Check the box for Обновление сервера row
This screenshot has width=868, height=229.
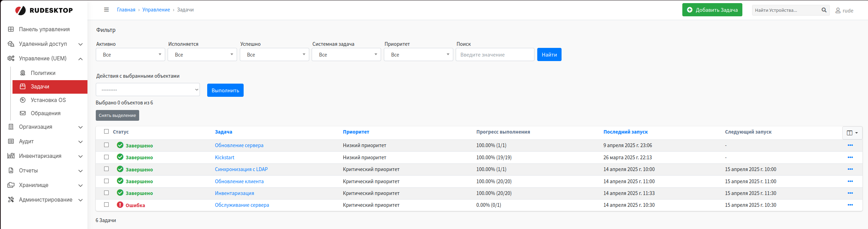(107, 145)
